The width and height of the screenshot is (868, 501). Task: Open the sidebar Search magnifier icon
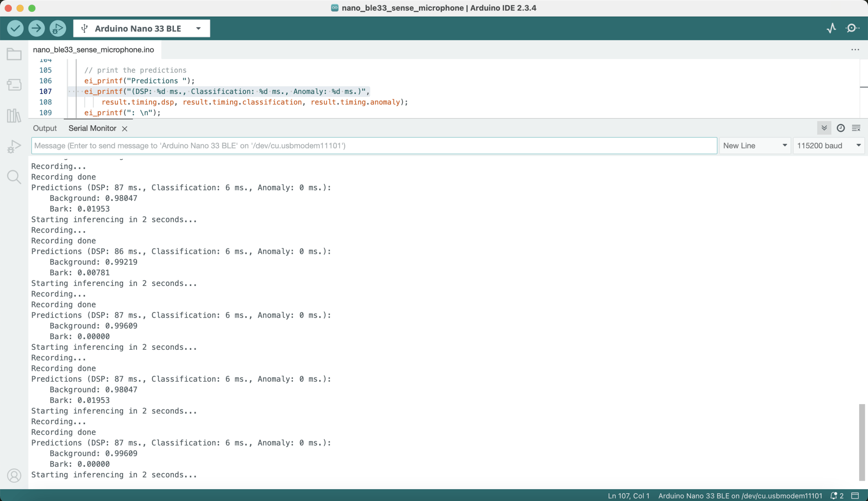click(14, 177)
